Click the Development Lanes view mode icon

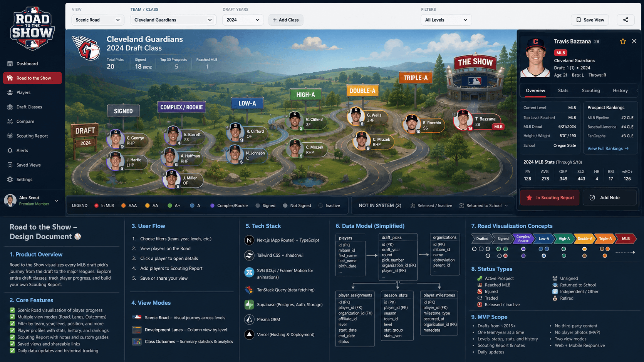tap(137, 330)
